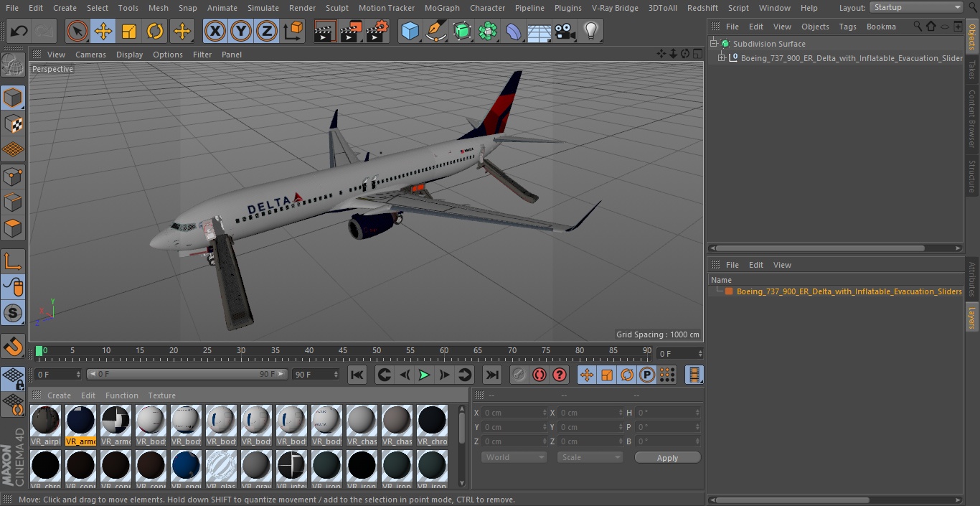Play the animation forward

pyautogui.click(x=424, y=375)
